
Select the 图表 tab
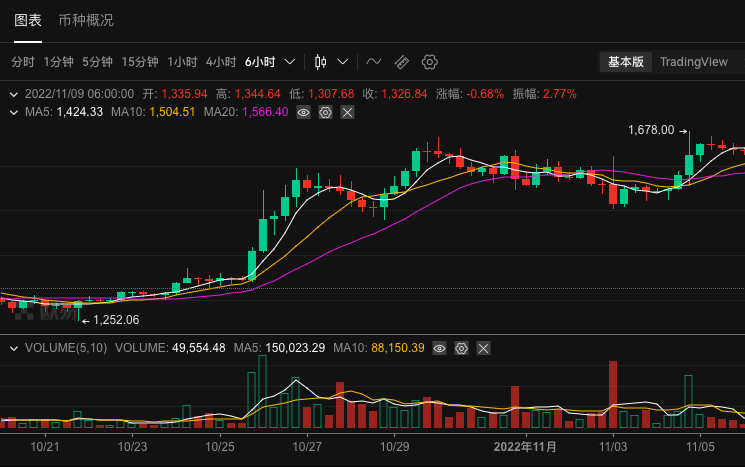(28, 20)
